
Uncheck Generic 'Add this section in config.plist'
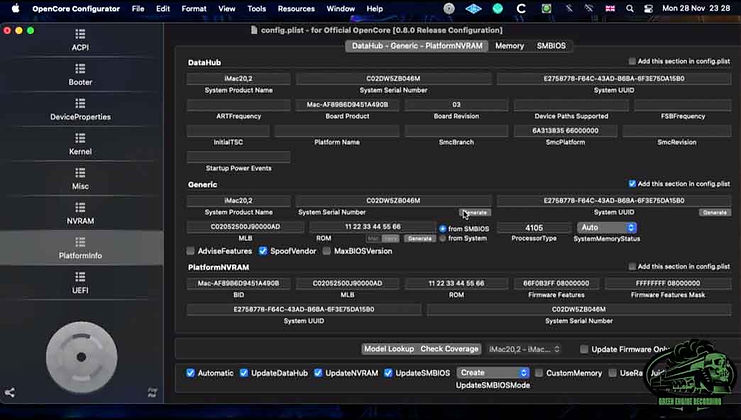click(x=632, y=184)
